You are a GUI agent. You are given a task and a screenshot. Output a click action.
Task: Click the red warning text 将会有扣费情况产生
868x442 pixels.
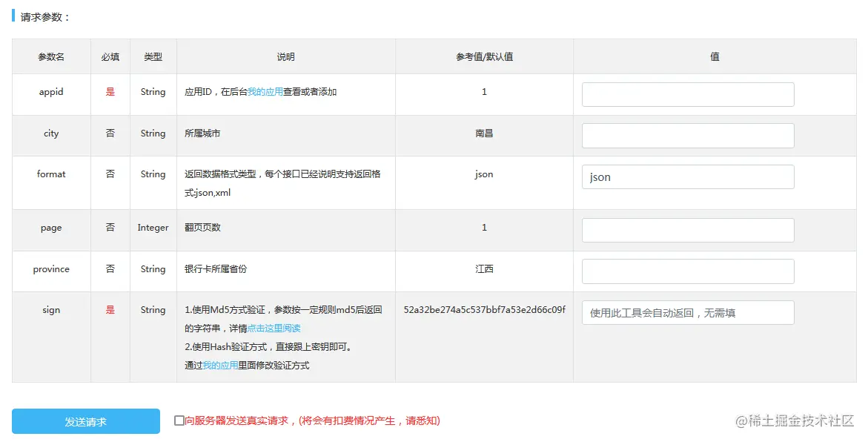pyautogui.click(x=348, y=421)
